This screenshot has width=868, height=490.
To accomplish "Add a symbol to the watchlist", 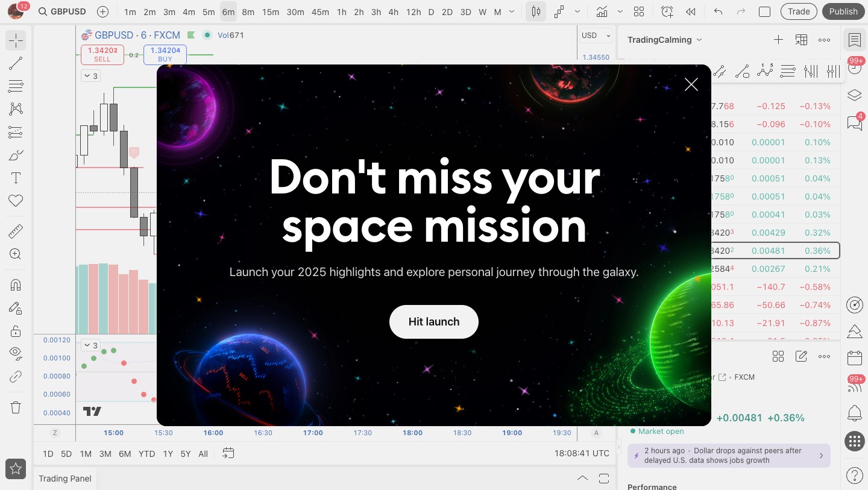I will [778, 40].
